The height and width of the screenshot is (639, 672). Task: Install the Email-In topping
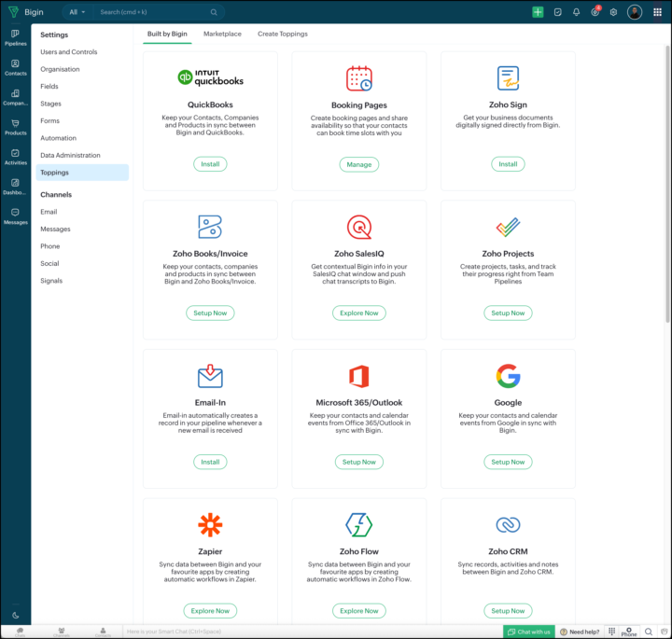pos(210,462)
